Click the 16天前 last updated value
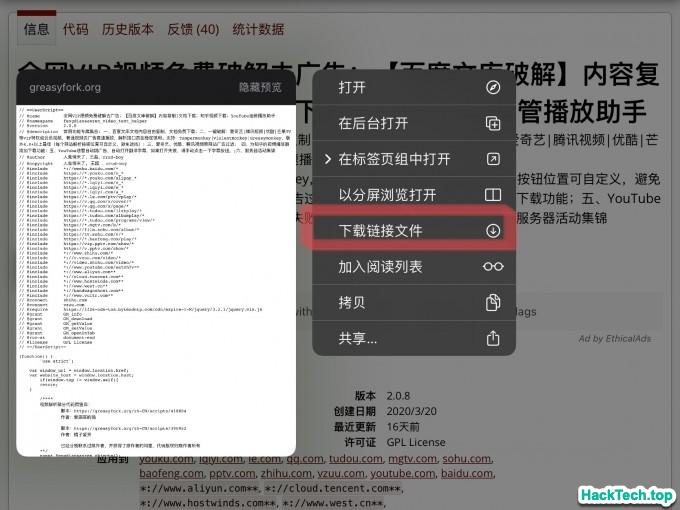Viewport: 680px width, 510px height. click(x=403, y=427)
